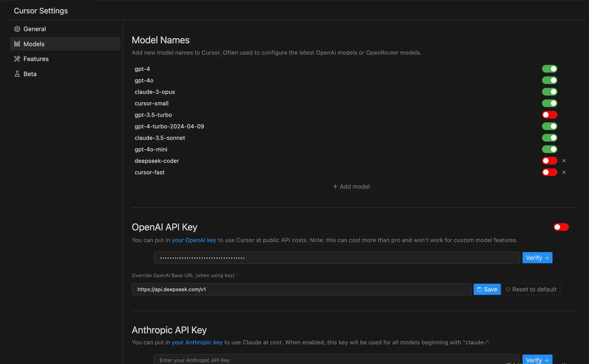
Task: Click the gpt-4 model name
Action: click(142, 69)
